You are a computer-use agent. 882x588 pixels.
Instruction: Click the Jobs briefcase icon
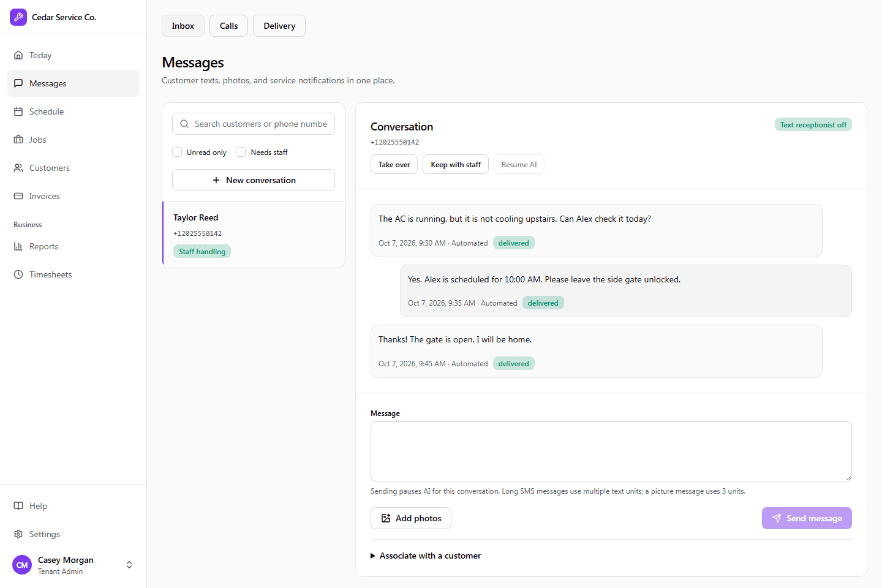pos(18,140)
